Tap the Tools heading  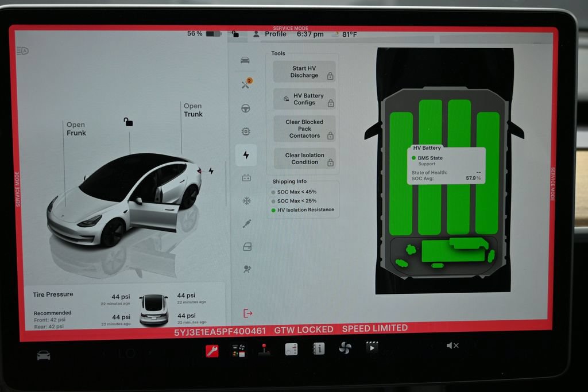(x=278, y=53)
